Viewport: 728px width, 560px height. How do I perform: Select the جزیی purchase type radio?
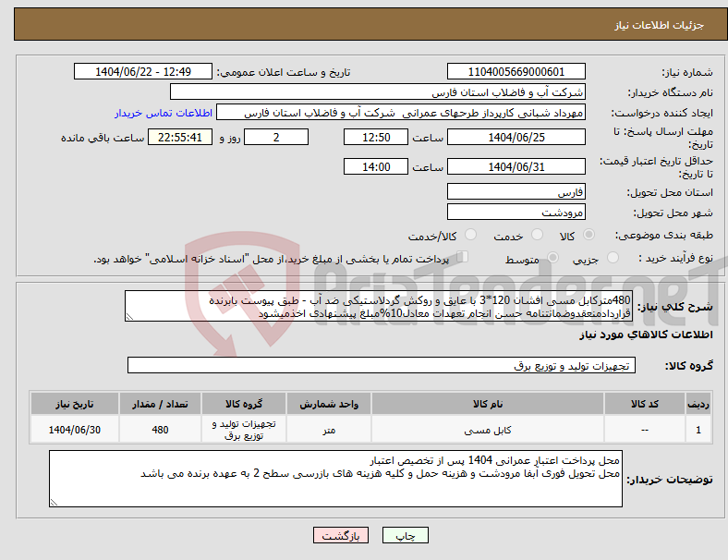[613, 257]
